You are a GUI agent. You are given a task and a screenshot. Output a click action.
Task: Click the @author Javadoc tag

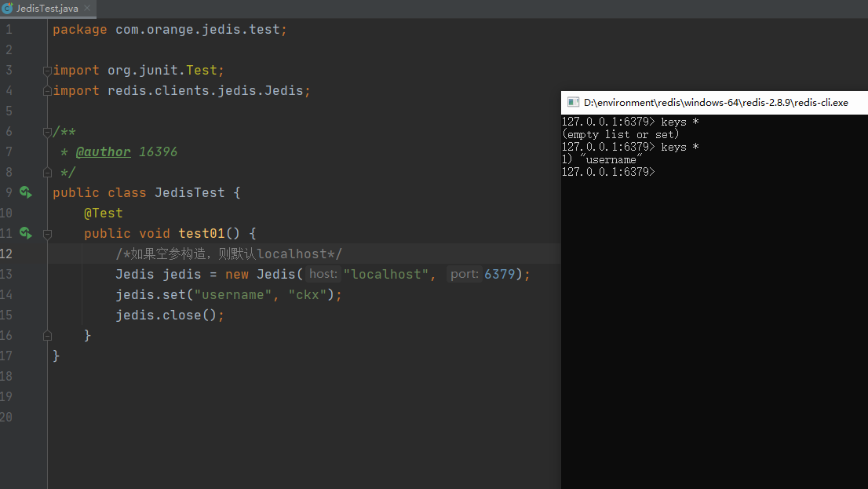103,151
